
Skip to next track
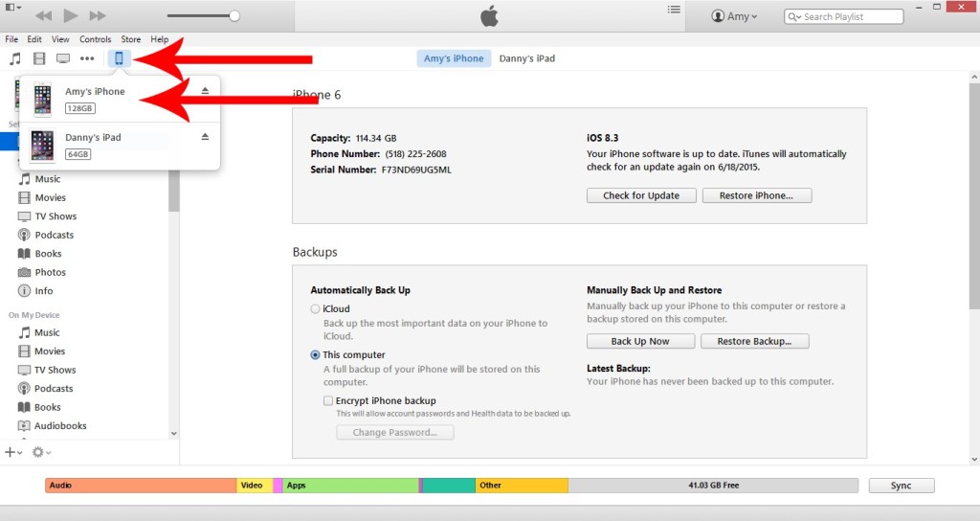click(x=98, y=15)
